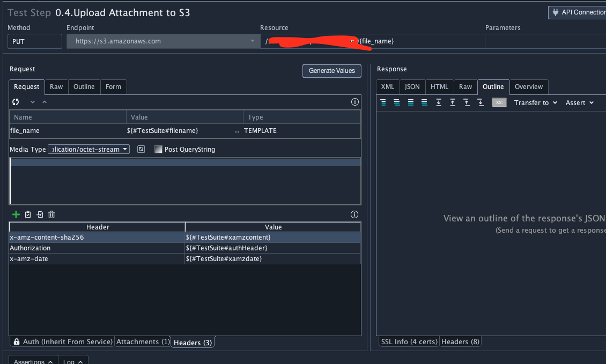Switch to the Raw request tab

pos(56,87)
